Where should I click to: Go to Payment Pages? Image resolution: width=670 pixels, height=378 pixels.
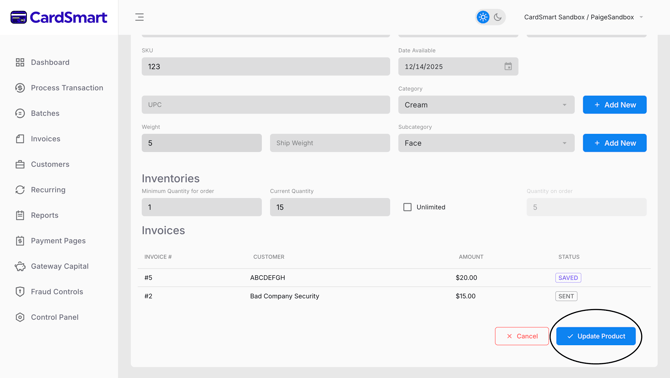pos(58,241)
